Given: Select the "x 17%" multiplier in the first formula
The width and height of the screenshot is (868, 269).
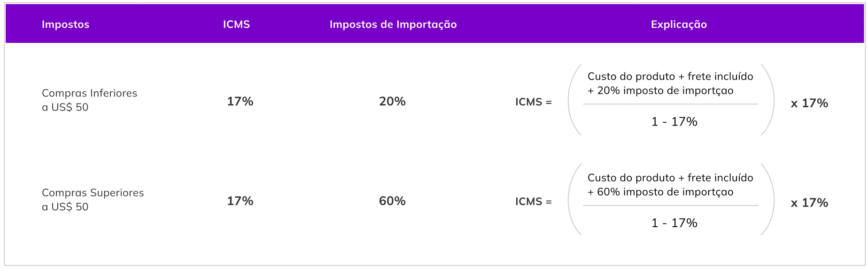Looking at the screenshot, I should click(x=809, y=103).
